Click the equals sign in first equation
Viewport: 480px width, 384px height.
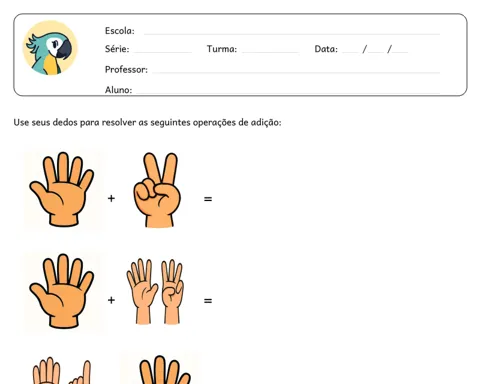208,199
